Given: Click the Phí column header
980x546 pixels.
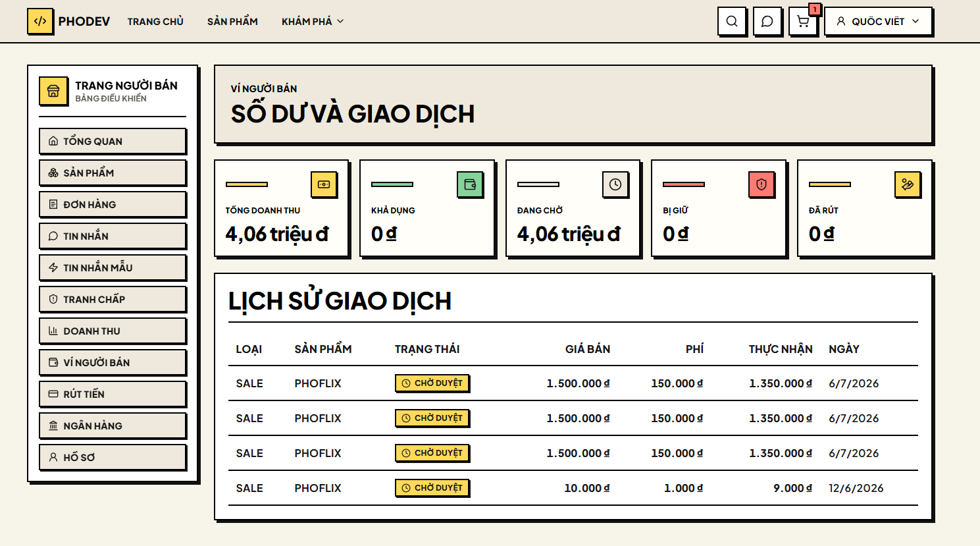Looking at the screenshot, I should (x=694, y=349).
